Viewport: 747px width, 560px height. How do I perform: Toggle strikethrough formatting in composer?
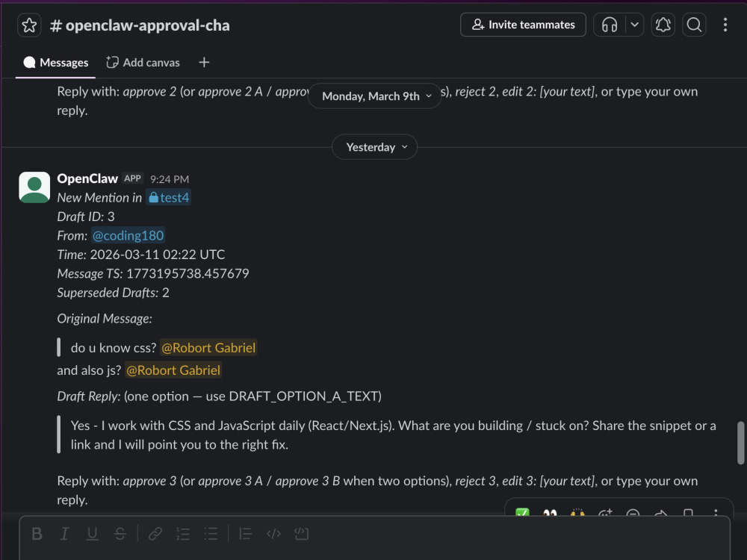tap(120, 534)
